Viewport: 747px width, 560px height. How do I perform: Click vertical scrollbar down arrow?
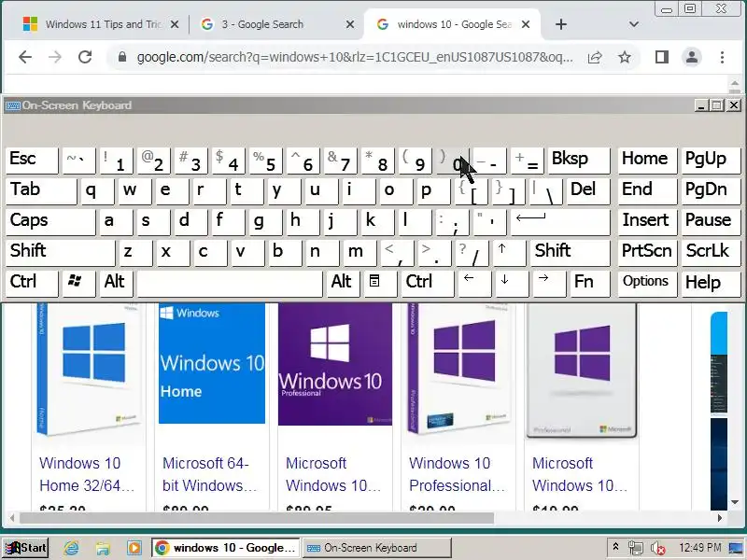735,502
